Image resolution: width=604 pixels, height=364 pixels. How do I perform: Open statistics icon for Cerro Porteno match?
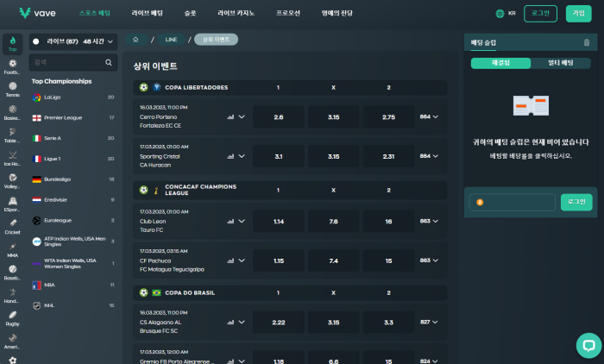[x=230, y=116]
